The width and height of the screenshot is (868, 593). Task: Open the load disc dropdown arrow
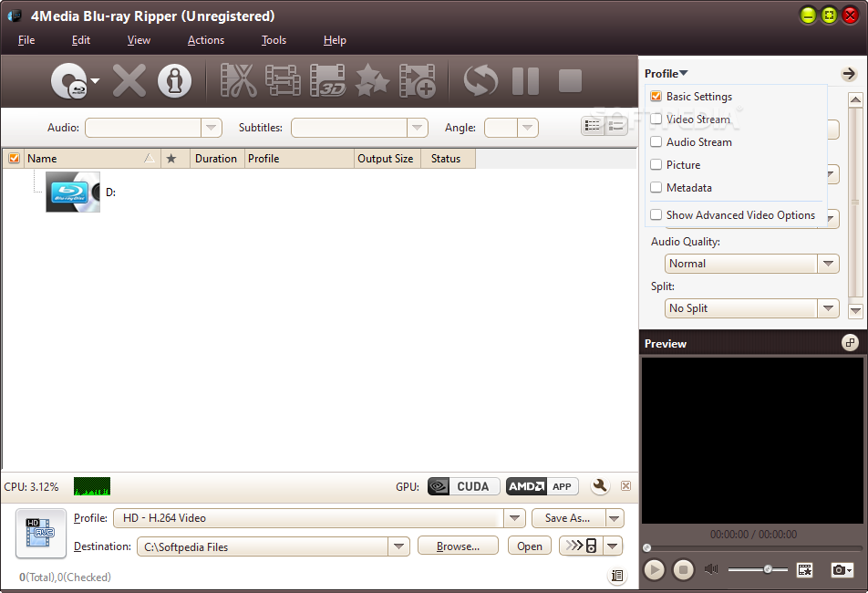click(95, 81)
